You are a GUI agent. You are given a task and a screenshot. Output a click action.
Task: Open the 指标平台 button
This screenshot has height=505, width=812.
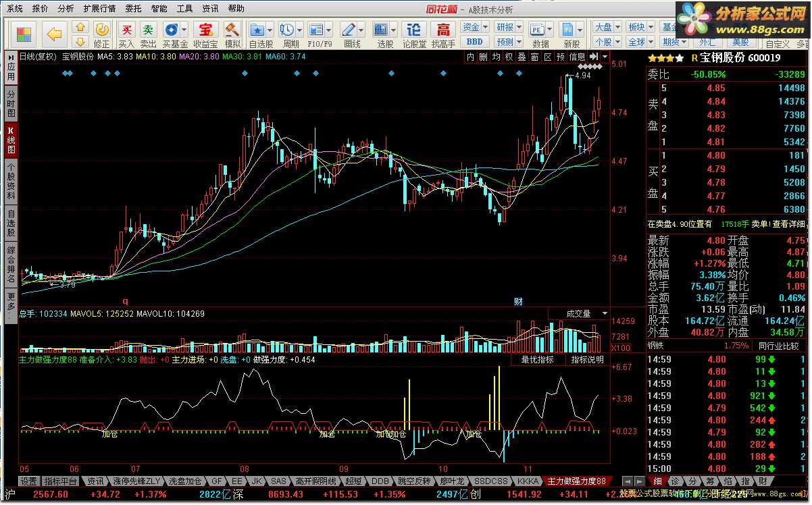click(x=60, y=481)
